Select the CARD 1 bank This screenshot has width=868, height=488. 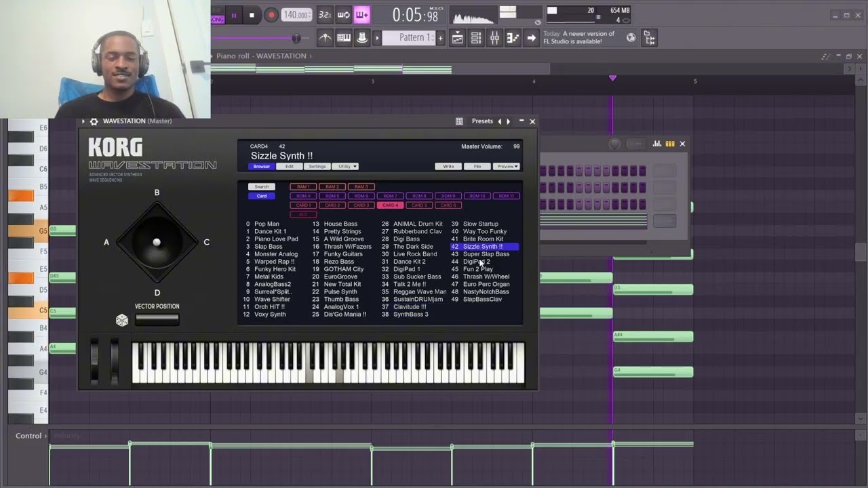303,205
